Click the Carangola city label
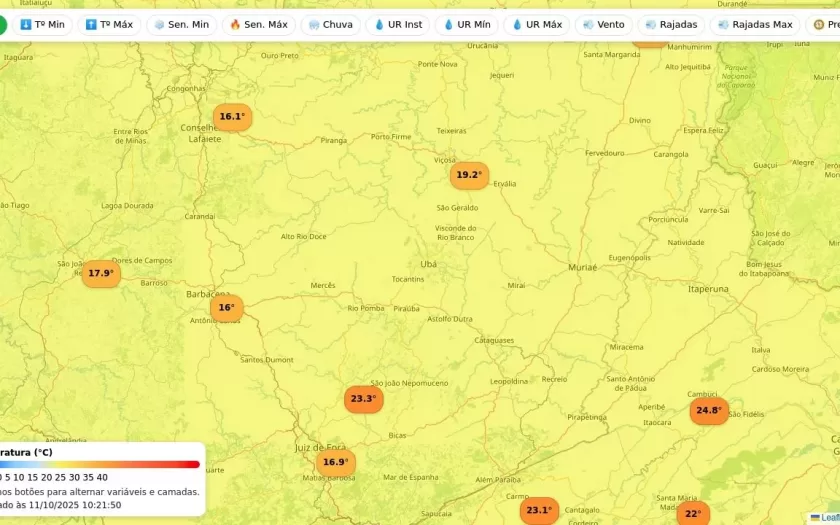 [x=671, y=154]
